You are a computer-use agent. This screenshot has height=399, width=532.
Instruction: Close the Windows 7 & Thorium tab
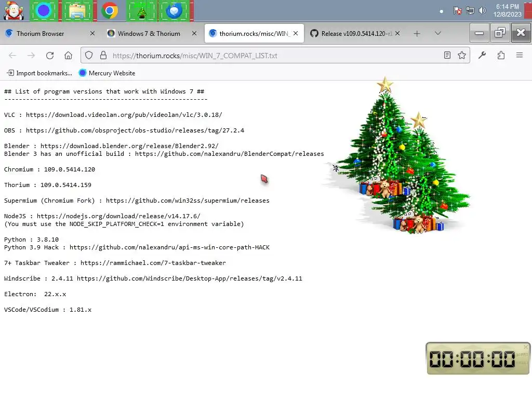194,33
